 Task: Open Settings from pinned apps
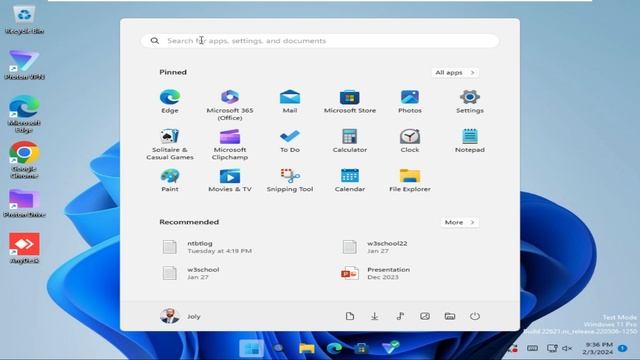(x=470, y=101)
